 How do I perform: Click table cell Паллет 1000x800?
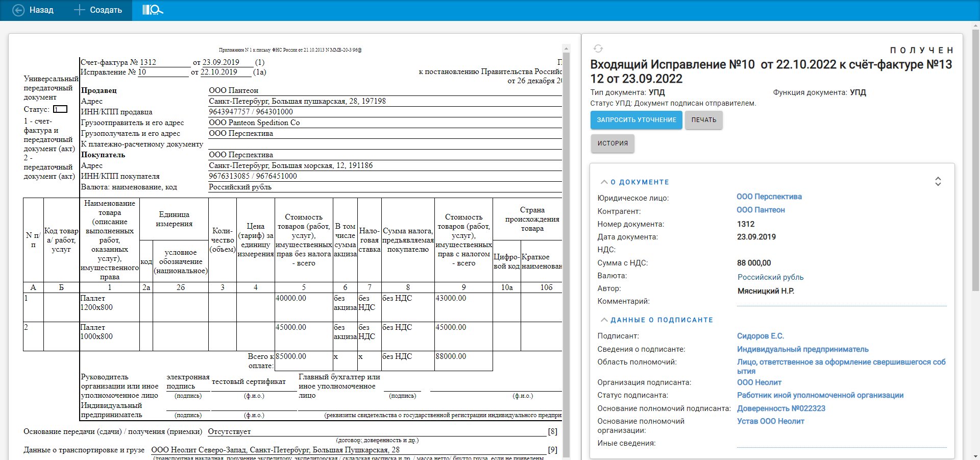pyautogui.click(x=109, y=336)
